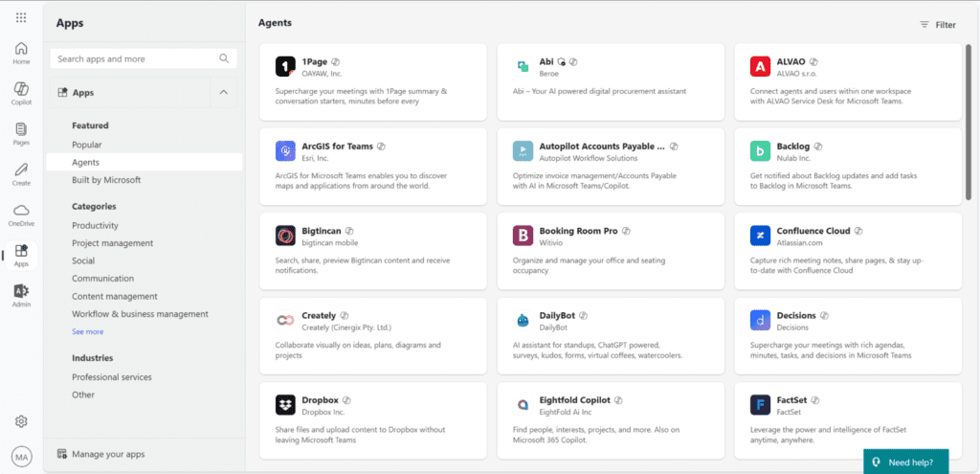This screenshot has width=980, height=474.
Task: Select Workflow & business management category
Action: tap(140, 314)
